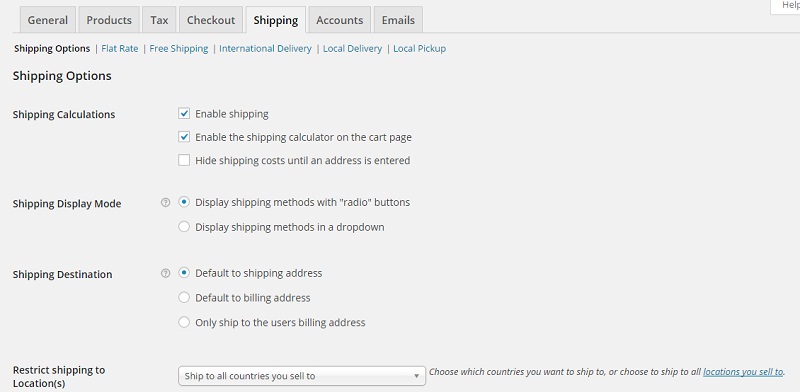Switch to the General tab

47,20
